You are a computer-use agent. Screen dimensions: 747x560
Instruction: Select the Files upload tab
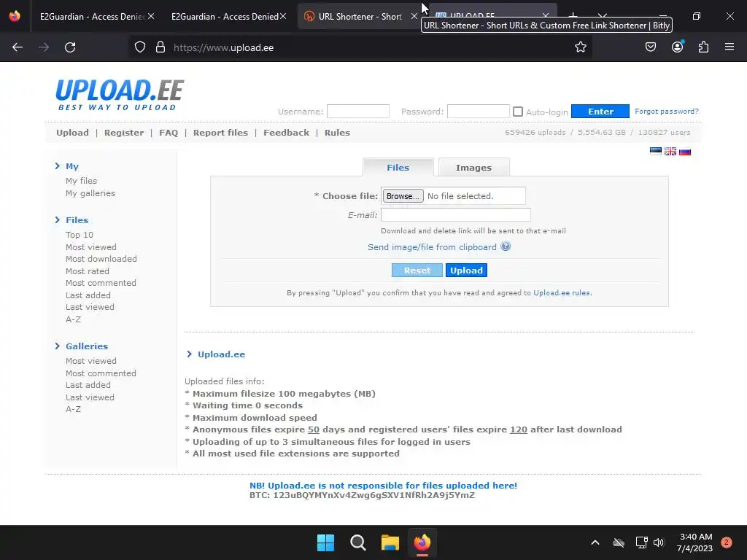(398, 167)
